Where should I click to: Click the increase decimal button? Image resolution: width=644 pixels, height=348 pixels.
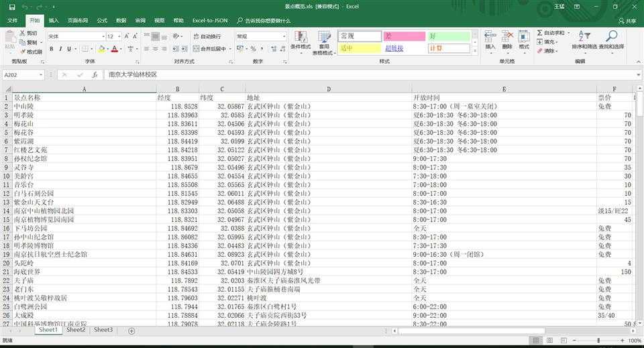point(274,49)
